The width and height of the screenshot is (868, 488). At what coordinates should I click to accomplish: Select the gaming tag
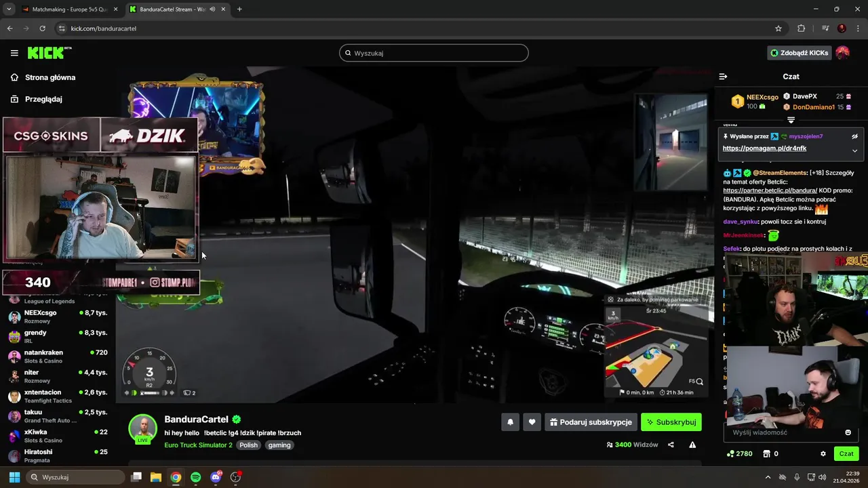point(279,445)
